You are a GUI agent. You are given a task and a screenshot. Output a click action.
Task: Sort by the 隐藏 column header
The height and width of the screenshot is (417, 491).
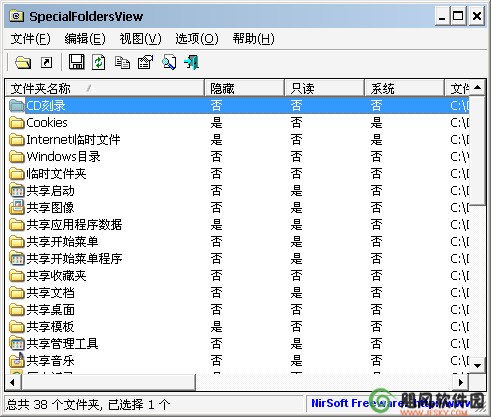(x=244, y=88)
